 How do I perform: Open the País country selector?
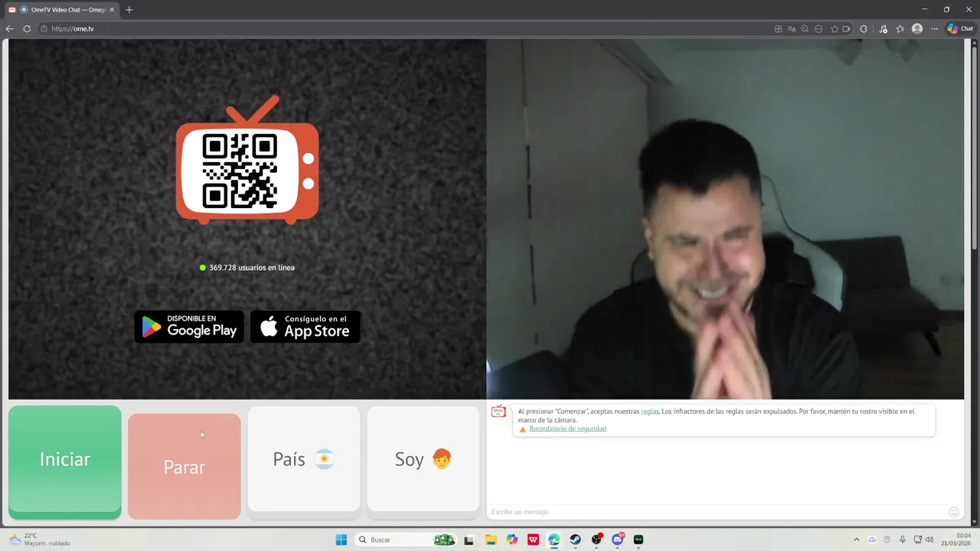click(304, 459)
